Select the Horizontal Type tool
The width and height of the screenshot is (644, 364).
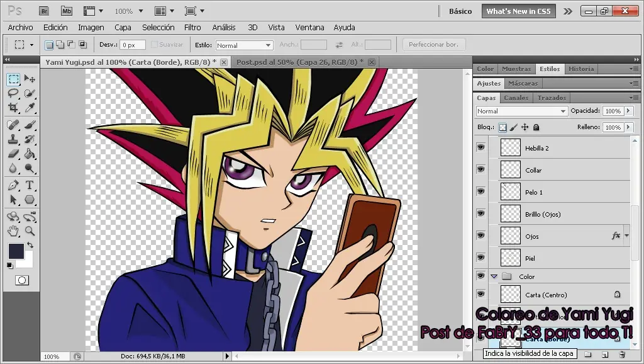coord(31,185)
